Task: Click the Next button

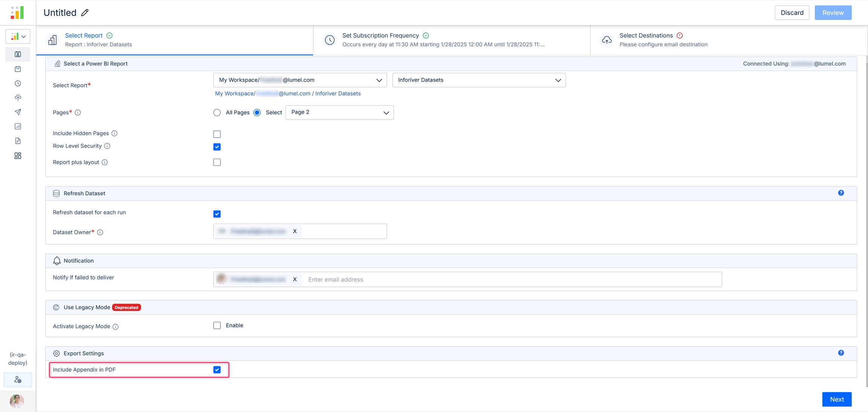Action: pos(836,399)
